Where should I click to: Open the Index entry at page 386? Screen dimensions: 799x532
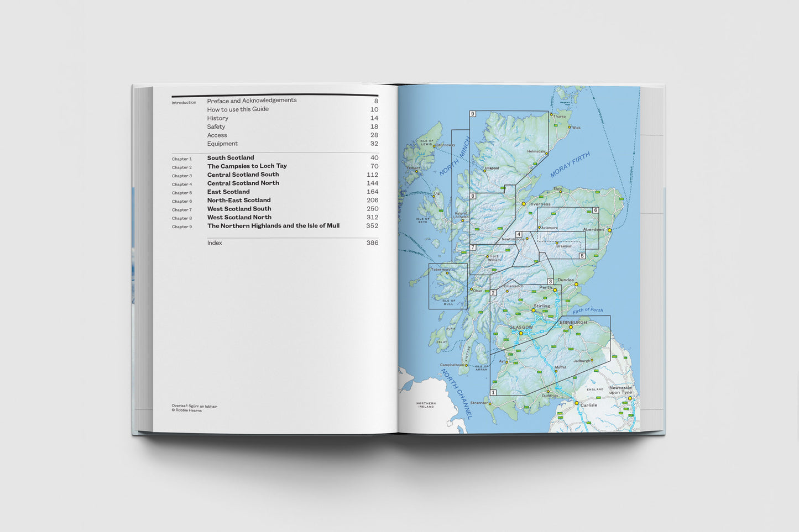(x=215, y=243)
